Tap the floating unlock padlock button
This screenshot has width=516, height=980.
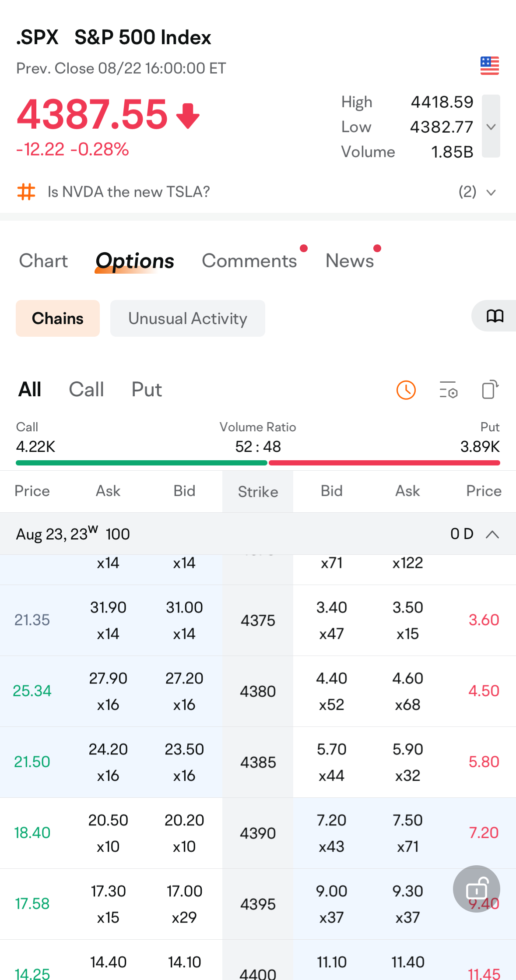tap(477, 889)
